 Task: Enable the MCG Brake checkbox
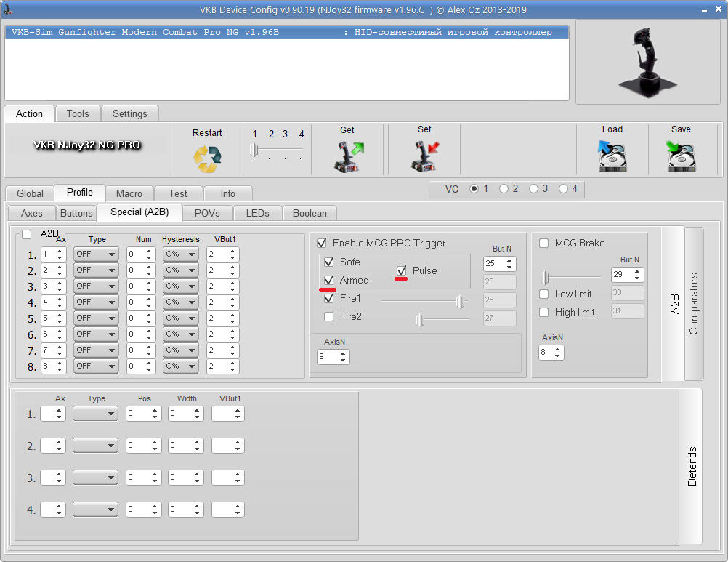[x=543, y=243]
